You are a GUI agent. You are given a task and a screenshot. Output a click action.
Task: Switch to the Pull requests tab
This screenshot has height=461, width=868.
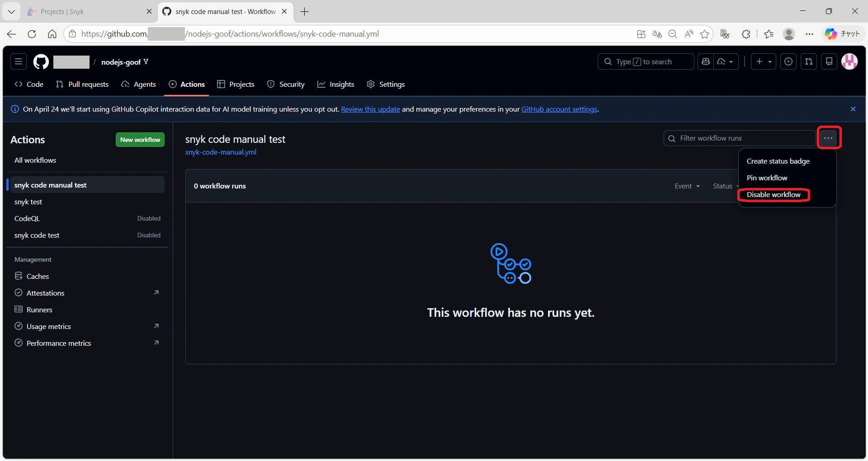point(82,84)
